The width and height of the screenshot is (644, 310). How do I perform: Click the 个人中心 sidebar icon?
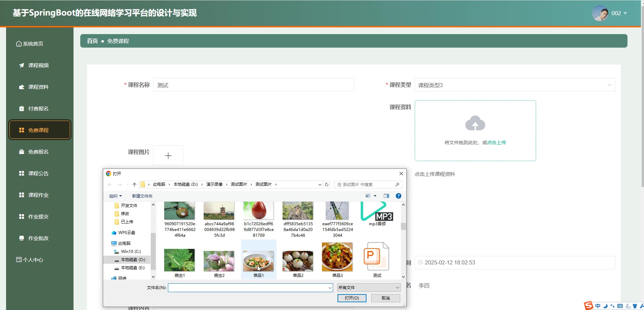pos(19,260)
